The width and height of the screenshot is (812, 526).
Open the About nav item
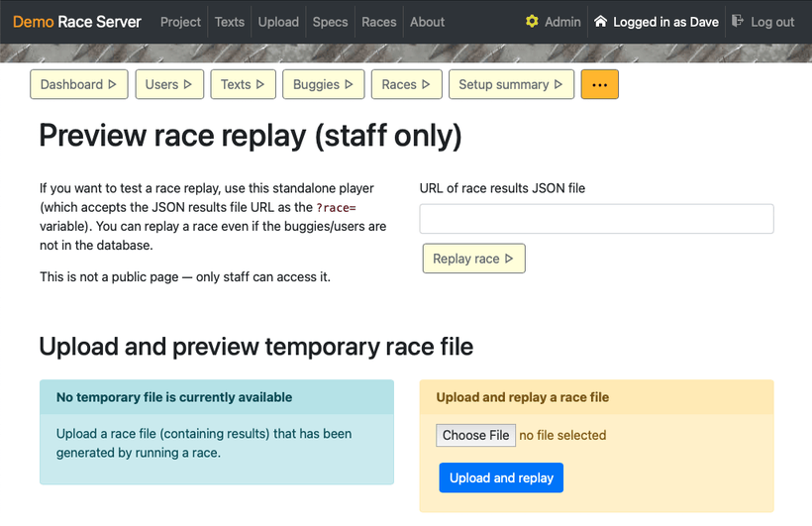pyautogui.click(x=427, y=22)
